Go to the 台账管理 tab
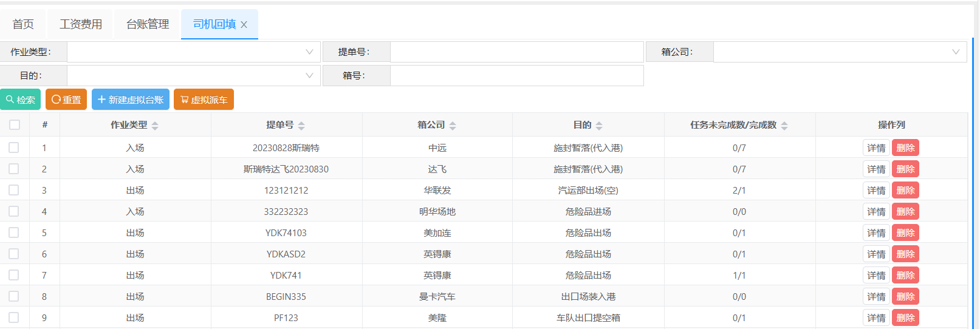The height and width of the screenshot is (329, 980). [148, 24]
